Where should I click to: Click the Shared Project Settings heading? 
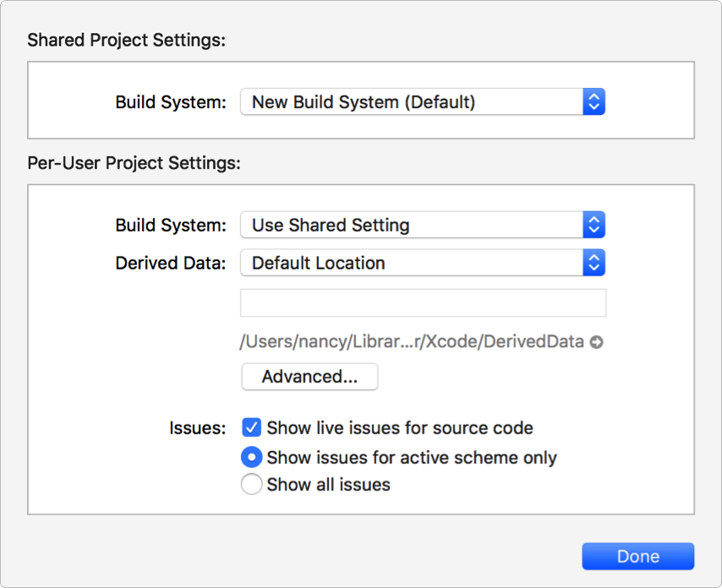[127, 40]
